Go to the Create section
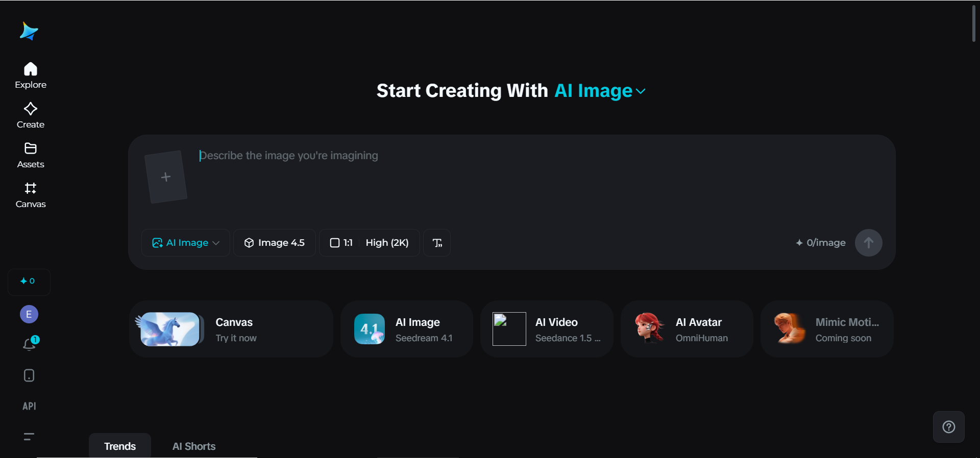The height and width of the screenshot is (458, 980). (x=31, y=115)
